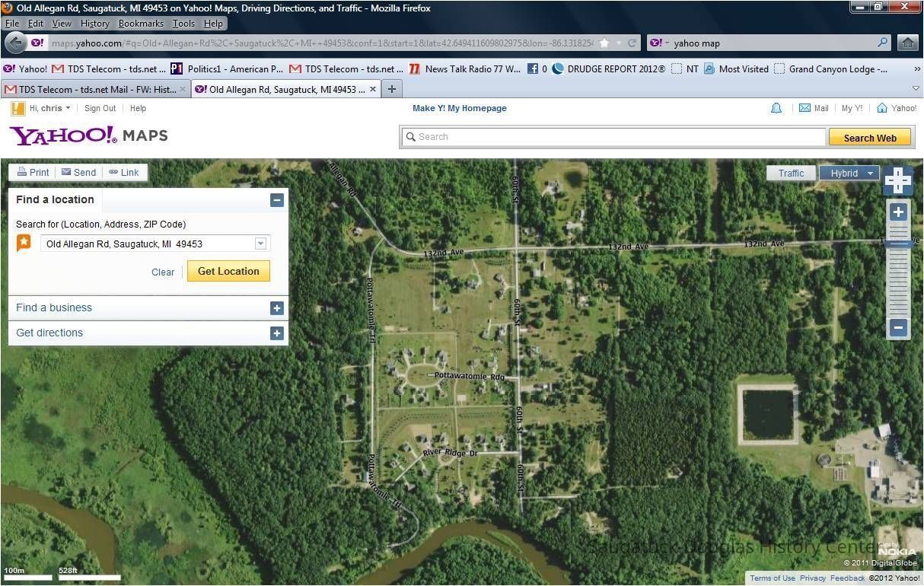The image size is (924, 586).
Task: Expand the Find a business section
Action: tap(277, 308)
